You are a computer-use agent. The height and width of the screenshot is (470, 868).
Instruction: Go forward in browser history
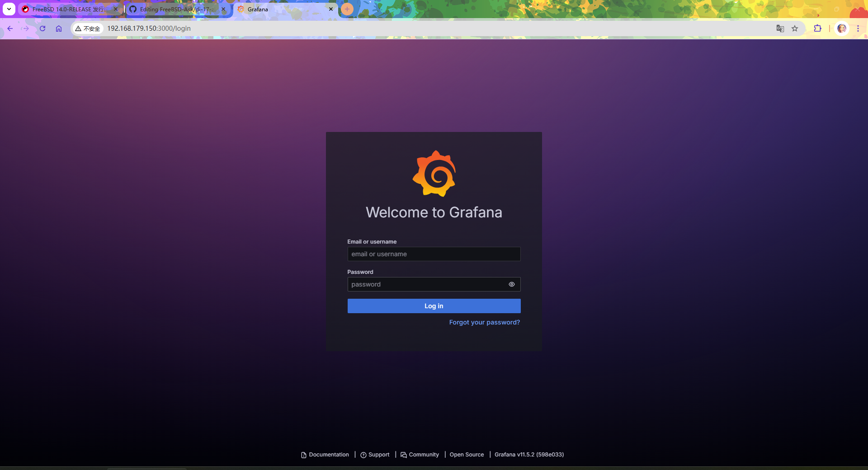click(x=26, y=28)
